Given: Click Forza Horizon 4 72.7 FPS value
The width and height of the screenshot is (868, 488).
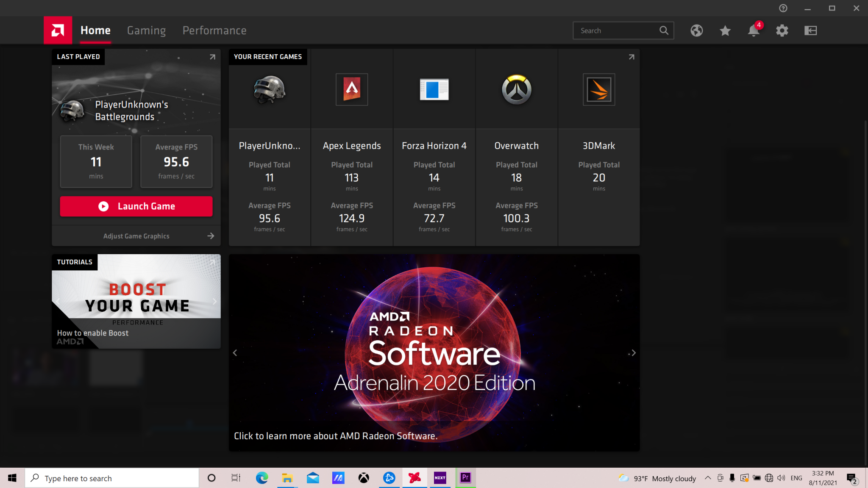Looking at the screenshot, I should (x=434, y=218).
